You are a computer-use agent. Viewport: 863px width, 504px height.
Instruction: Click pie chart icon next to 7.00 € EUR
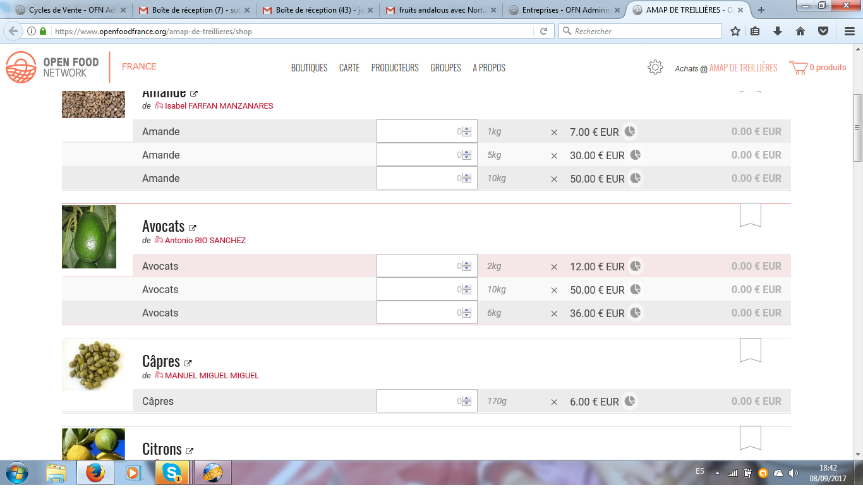630,131
